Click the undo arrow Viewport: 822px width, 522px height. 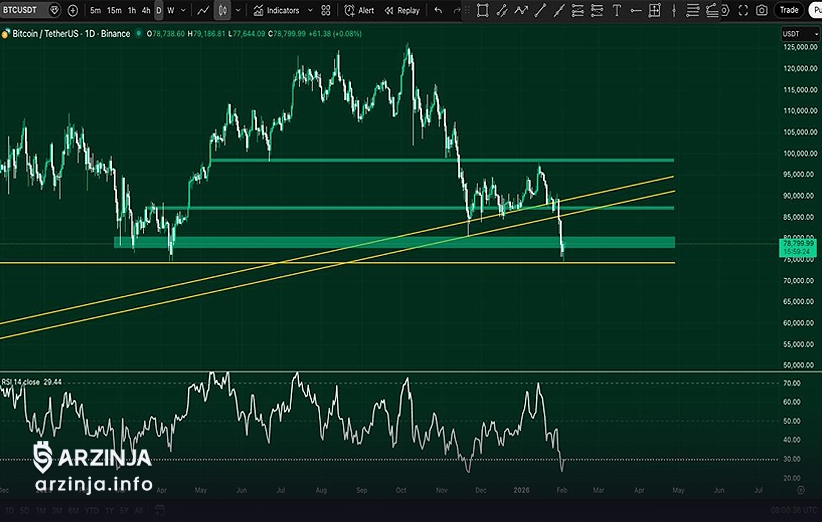438,10
